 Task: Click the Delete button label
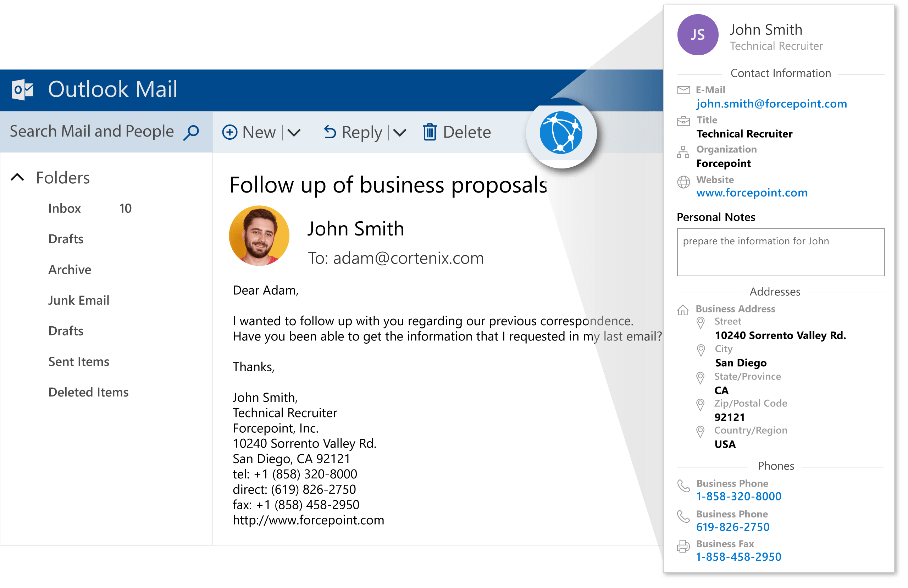coord(466,132)
